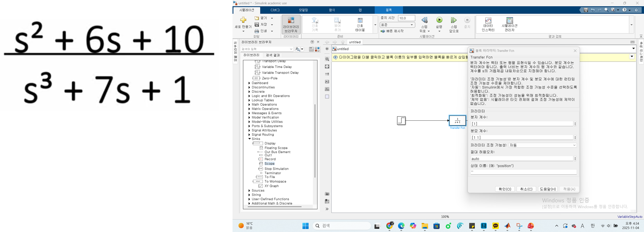644x232 pixels.
Task: Open the 형식 ribbon tab
Action: [332, 10]
